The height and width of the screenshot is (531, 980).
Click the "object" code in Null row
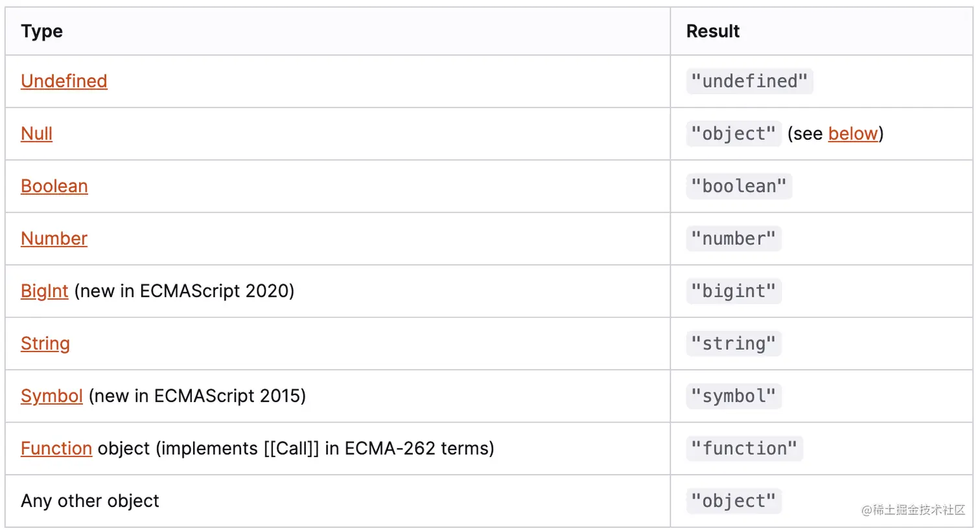tap(733, 133)
